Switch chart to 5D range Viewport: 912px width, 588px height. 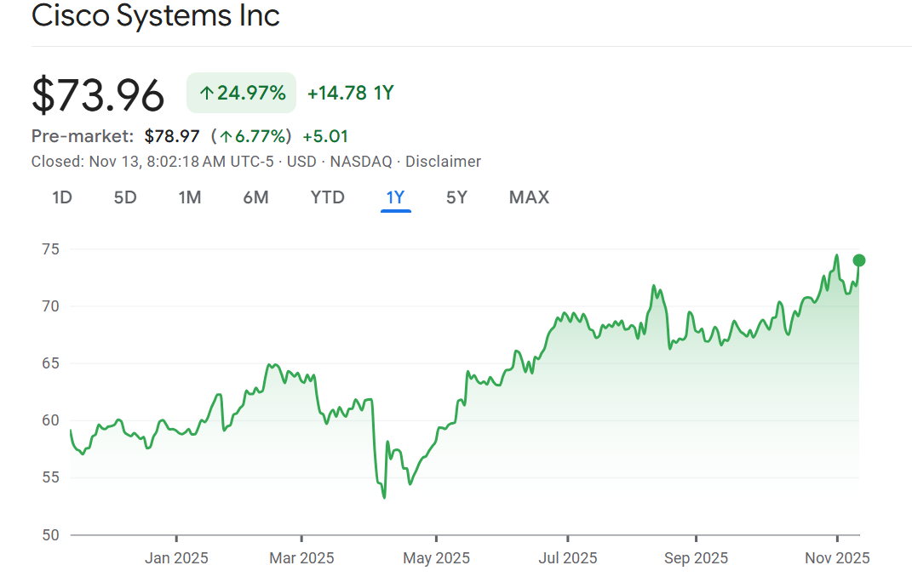pos(125,197)
